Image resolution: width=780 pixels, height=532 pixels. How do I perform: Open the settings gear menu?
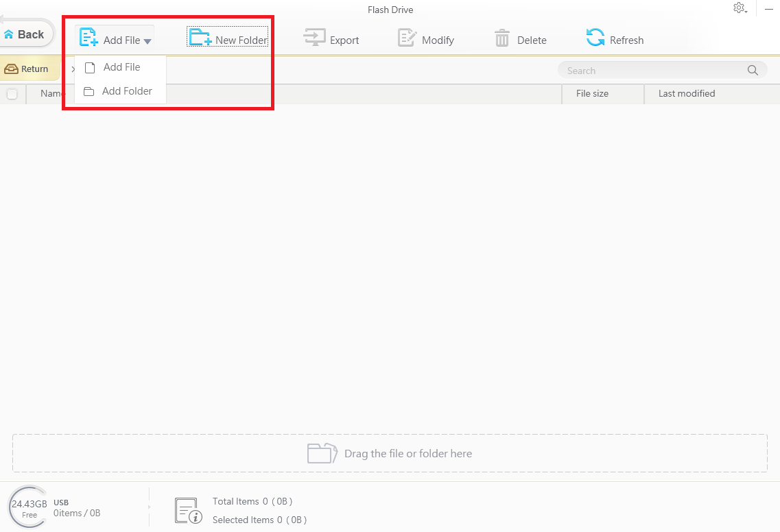pos(739,8)
